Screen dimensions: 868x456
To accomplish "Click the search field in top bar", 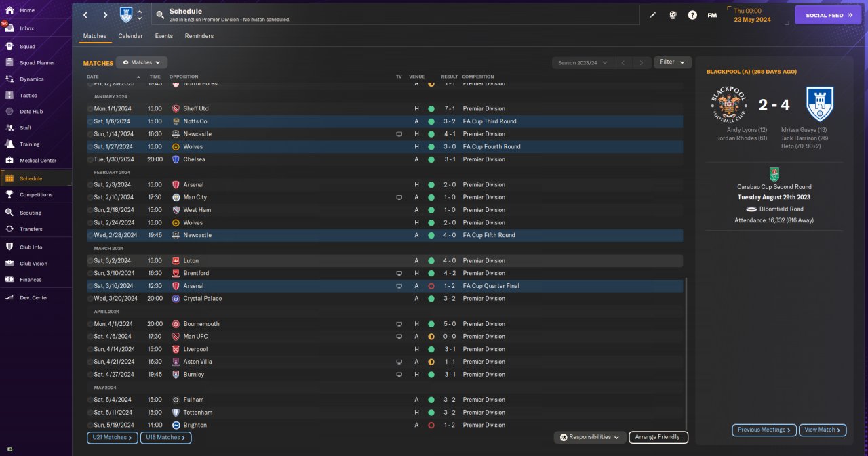I will click(x=396, y=15).
